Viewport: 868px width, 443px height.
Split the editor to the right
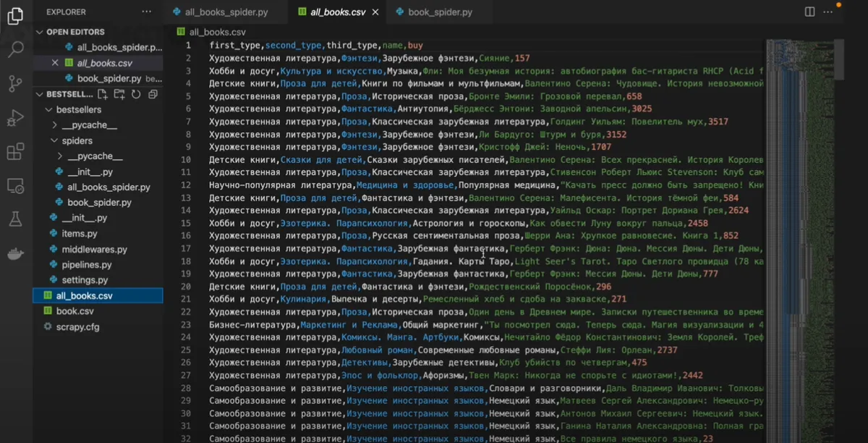click(809, 12)
